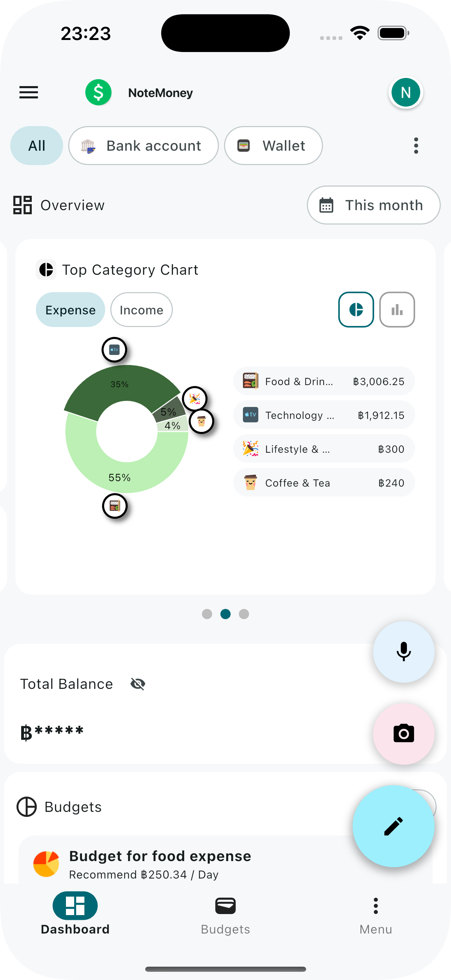The image size is (451, 980).
Task: Tap the NoteMoney dollar logo
Action: click(x=98, y=93)
